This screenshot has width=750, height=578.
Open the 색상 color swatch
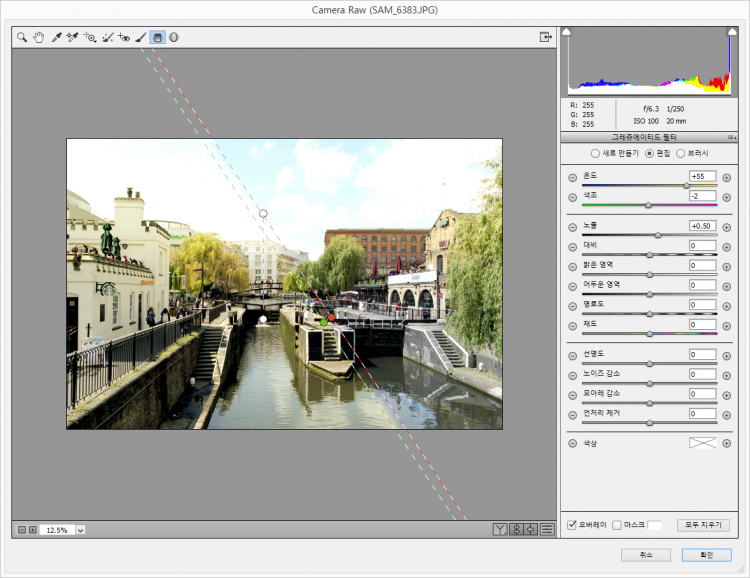(x=703, y=443)
